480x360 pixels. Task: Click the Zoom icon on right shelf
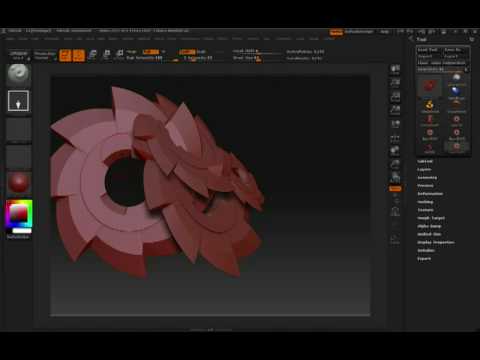[x=395, y=83]
